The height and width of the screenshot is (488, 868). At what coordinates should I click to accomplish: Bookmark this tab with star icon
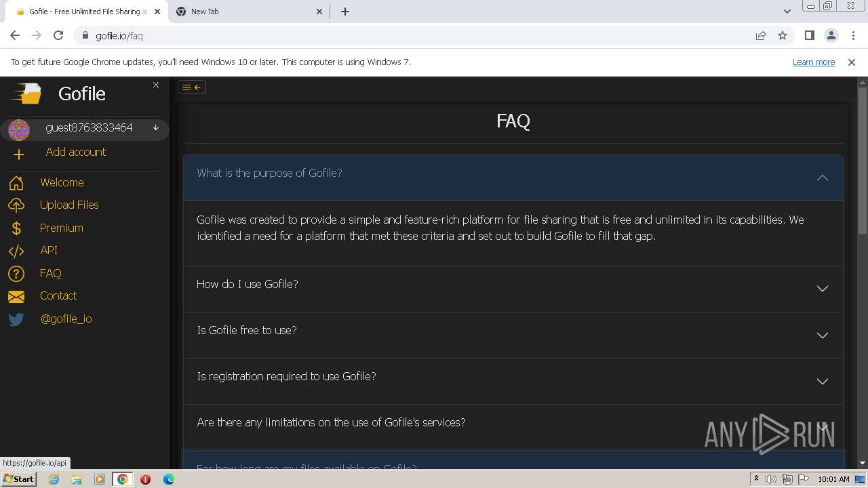pyautogui.click(x=783, y=35)
